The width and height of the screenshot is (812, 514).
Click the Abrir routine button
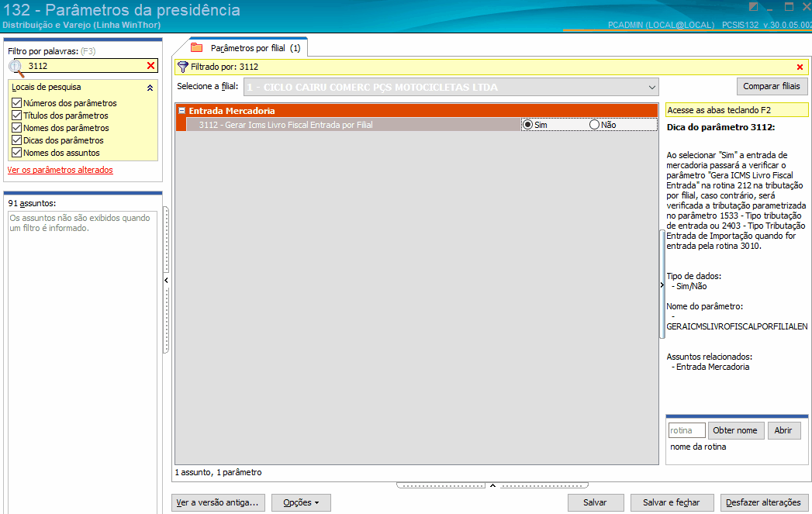coord(783,431)
